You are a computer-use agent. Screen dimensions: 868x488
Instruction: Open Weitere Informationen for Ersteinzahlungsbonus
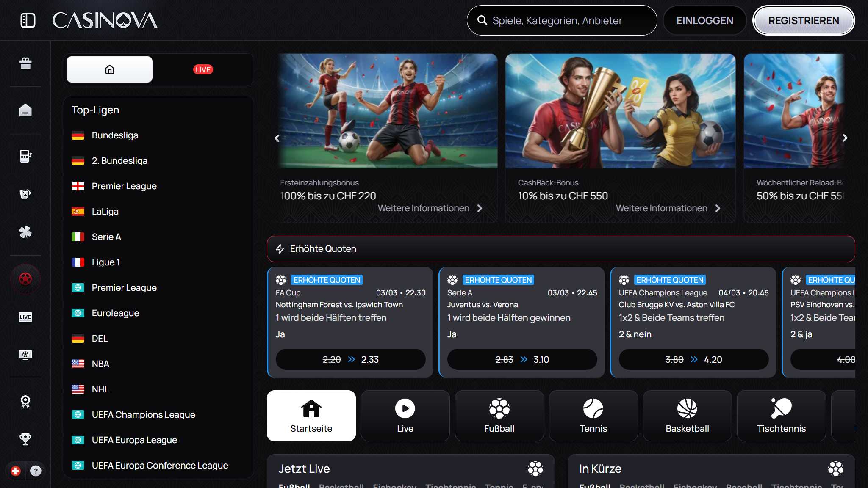pos(430,208)
